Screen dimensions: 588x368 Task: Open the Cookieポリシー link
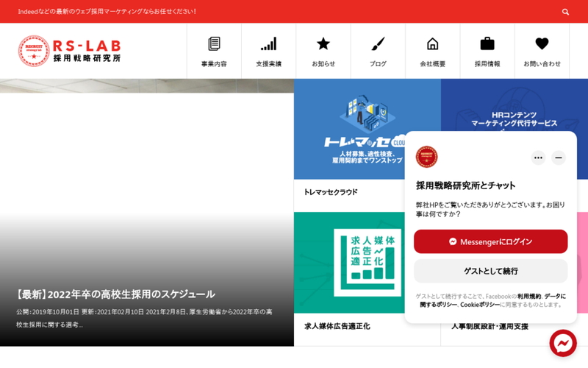point(480,304)
